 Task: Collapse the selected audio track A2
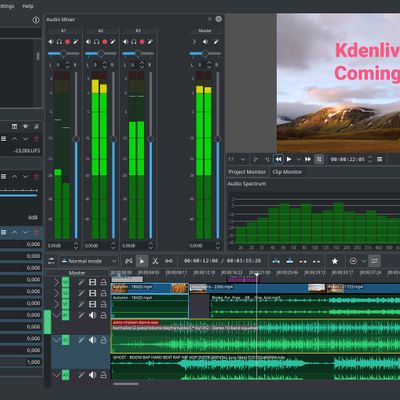[56, 340]
